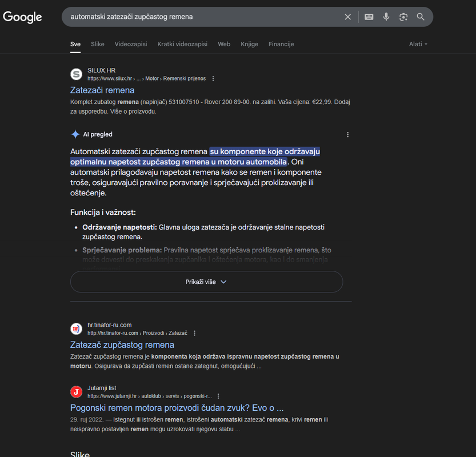Open Pogonski remen motora proizvodi čudan zvuk link
The height and width of the screenshot is (457, 476).
(x=177, y=408)
